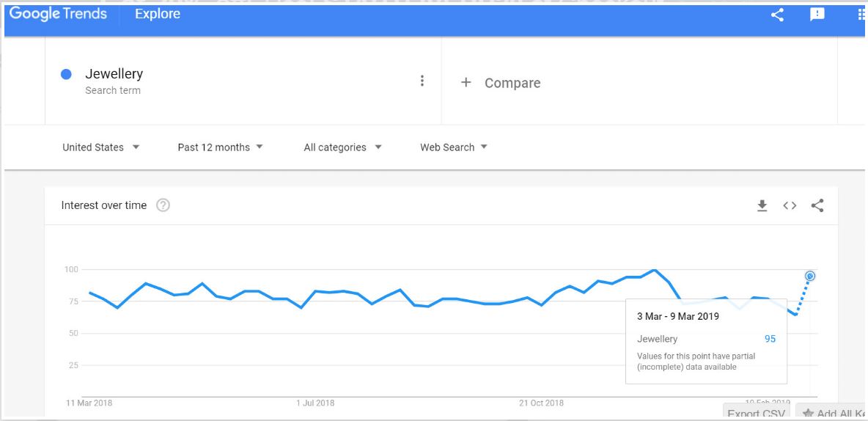Open the Past 12 months time range dropdown
The image size is (868, 421).
[221, 147]
